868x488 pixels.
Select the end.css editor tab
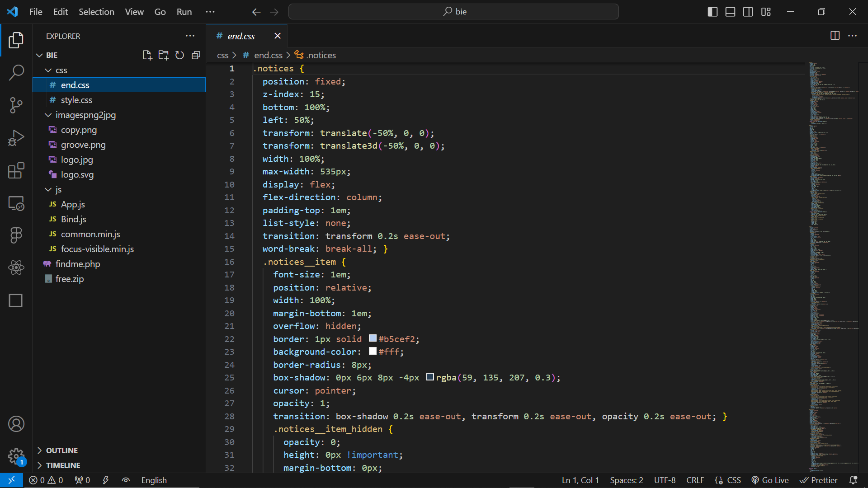point(241,36)
